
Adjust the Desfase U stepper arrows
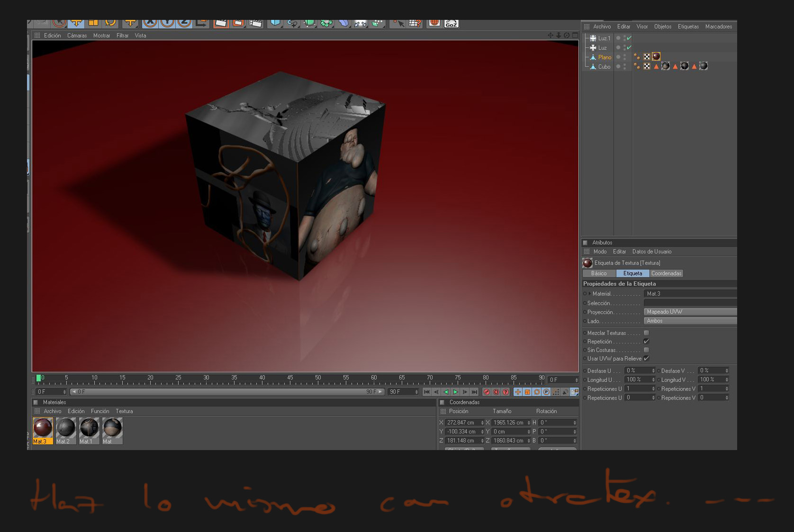[x=653, y=370]
